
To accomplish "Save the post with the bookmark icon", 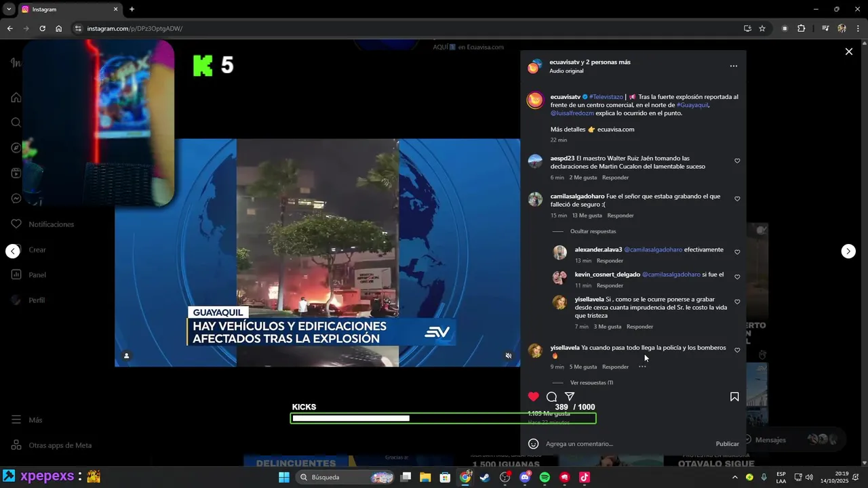I will [x=734, y=396].
